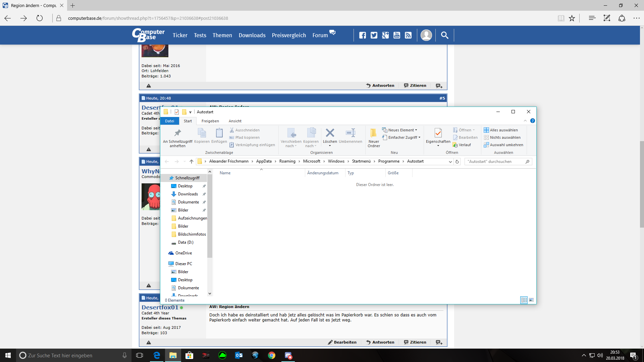
Task: Click the Eigenschaften properties icon
Action: tap(438, 133)
